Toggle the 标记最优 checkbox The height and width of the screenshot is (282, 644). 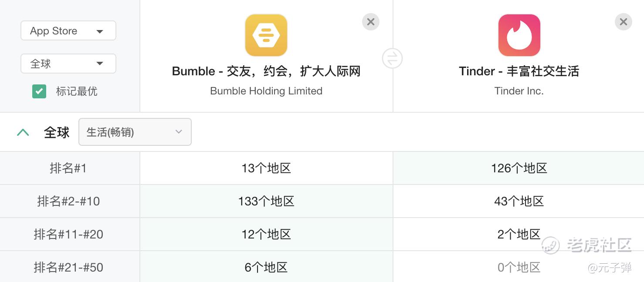(39, 91)
